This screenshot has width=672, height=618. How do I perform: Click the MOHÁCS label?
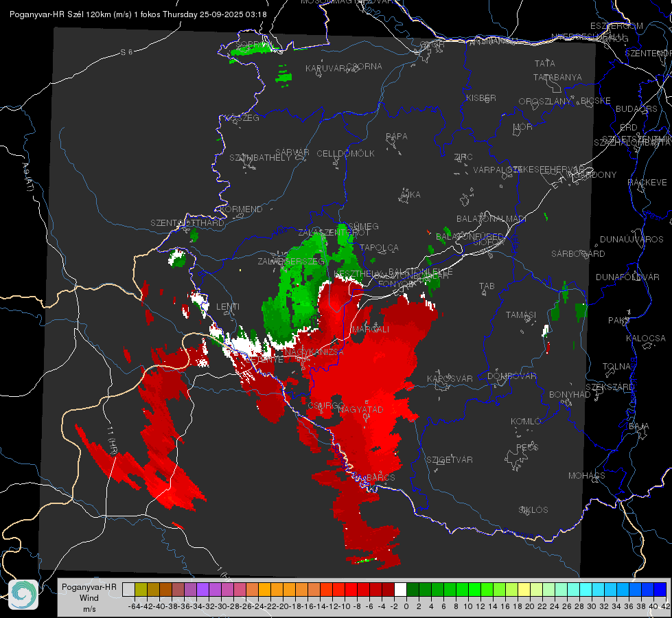pos(587,475)
